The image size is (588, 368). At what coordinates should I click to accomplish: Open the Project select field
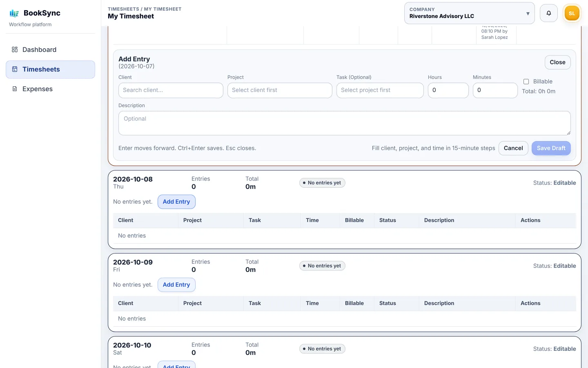point(280,90)
